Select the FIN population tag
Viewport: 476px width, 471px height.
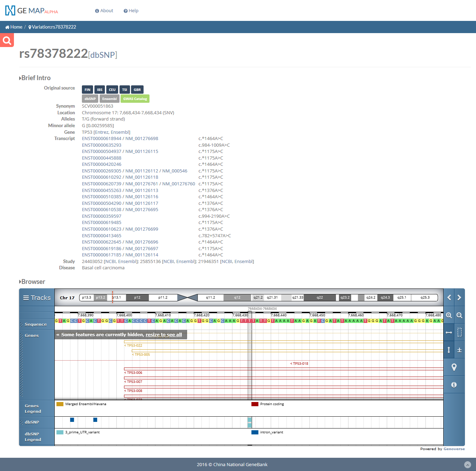click(x=87, y=90)
